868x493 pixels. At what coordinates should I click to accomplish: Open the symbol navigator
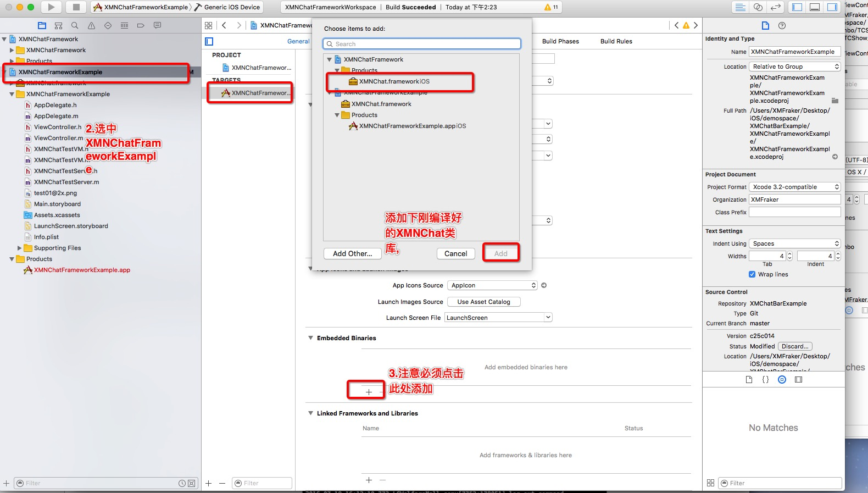point(59,25)
